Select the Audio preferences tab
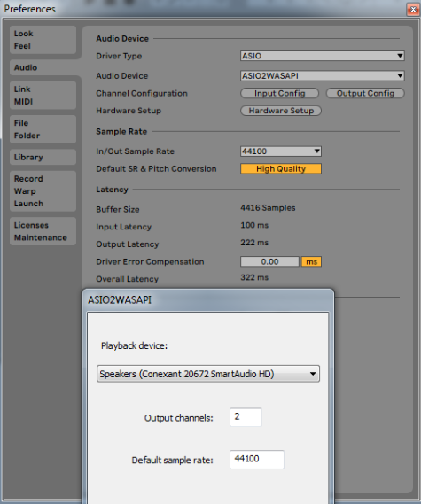421x504 pixels. (43, 67)
